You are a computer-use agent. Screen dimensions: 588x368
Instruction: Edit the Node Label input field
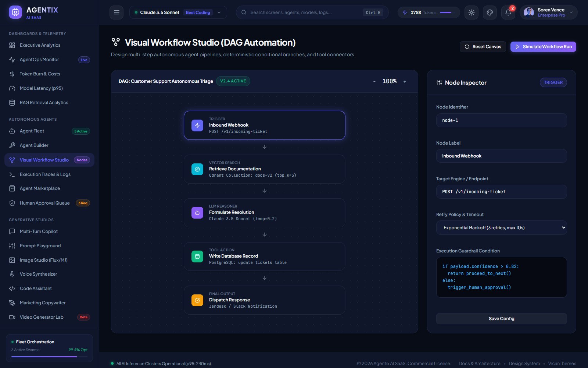click(x=501, y=156)
